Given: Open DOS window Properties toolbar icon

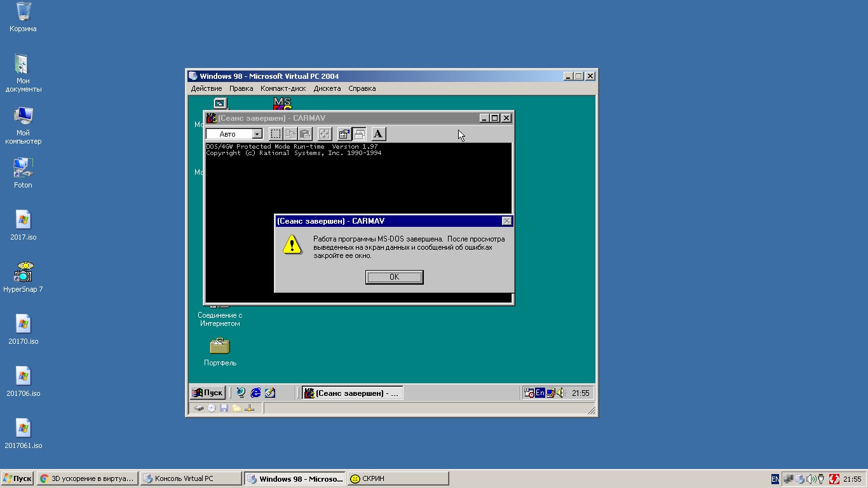Looking at the screenshot, I should coord(344,134).
